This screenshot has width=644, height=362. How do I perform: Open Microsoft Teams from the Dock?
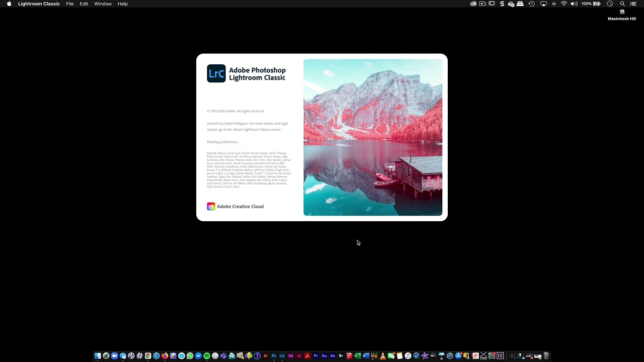tap(223, 356)
